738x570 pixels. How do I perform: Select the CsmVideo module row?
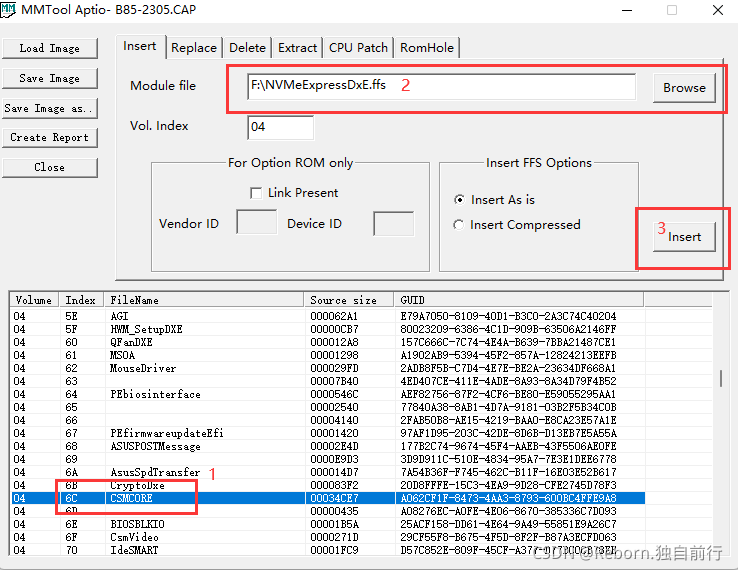[328, 537]
